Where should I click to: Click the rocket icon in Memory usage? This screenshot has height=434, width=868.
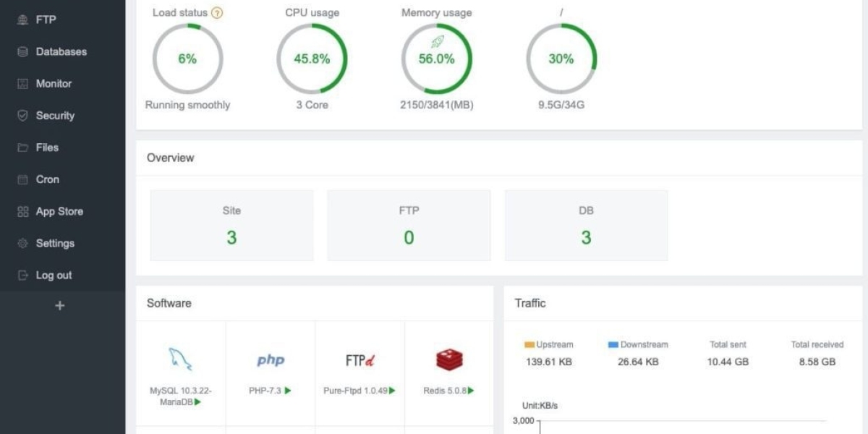click(437, 42)
